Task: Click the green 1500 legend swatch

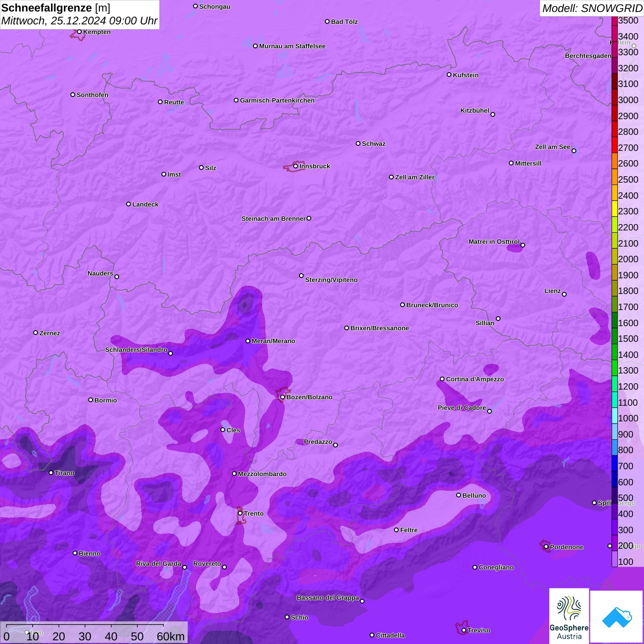Action: [614, 336]
